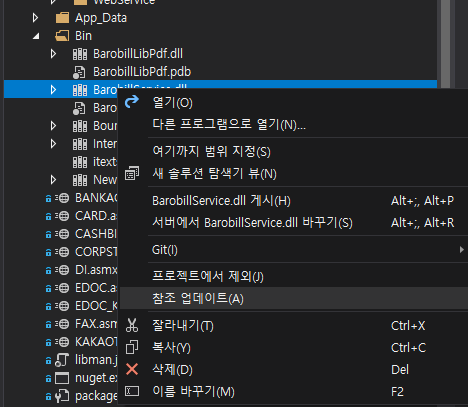Click the CARD.a… web service icon
Image resolution: width=468 pixels, height=407 pixels.
pyautogui.click(x=62, y=216)
